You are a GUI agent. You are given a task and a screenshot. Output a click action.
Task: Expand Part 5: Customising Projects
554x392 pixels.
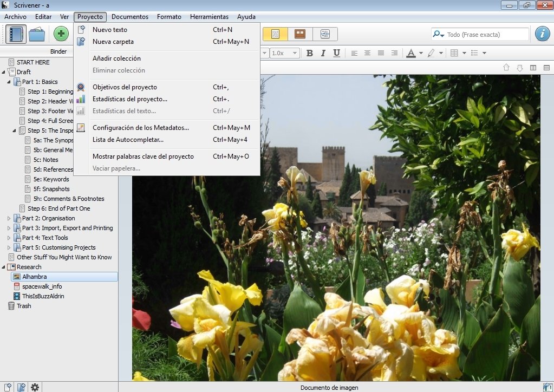pos(9,247)
